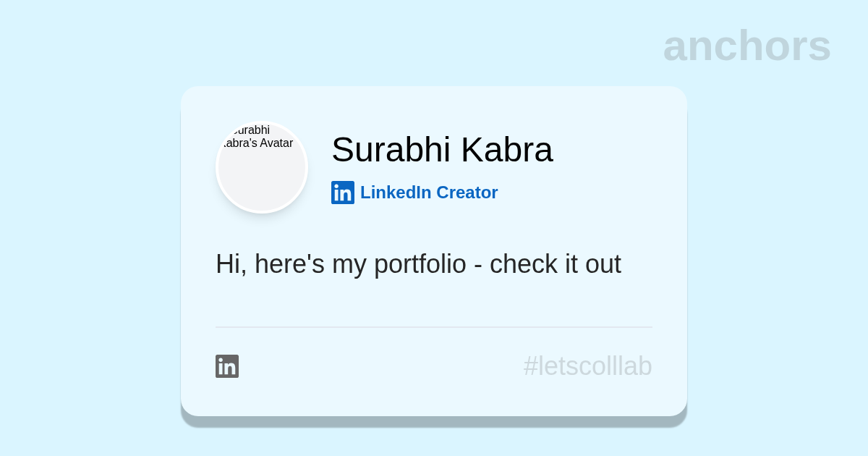Click the "check it out" phrase
This screenshot has width=868, height=456.
(x=555, y=264)
